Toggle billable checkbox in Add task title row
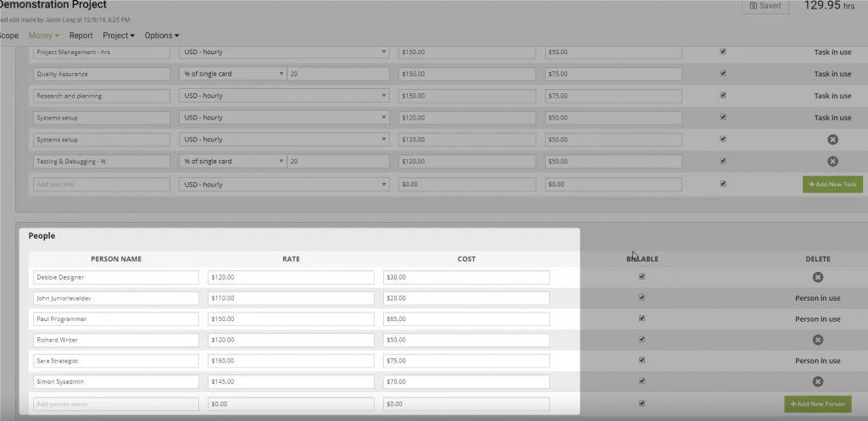Viewport: 868px width, 421px height. point(723,184)
